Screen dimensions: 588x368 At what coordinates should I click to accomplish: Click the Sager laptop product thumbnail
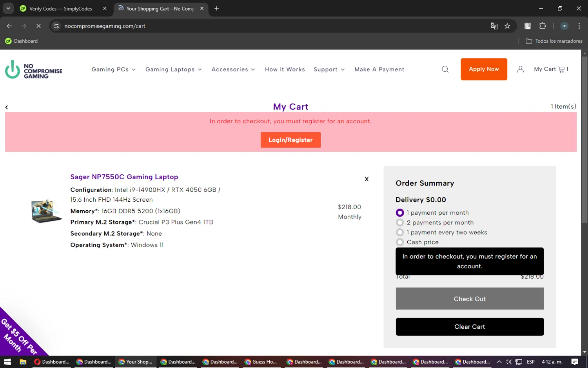coord(47,211)
